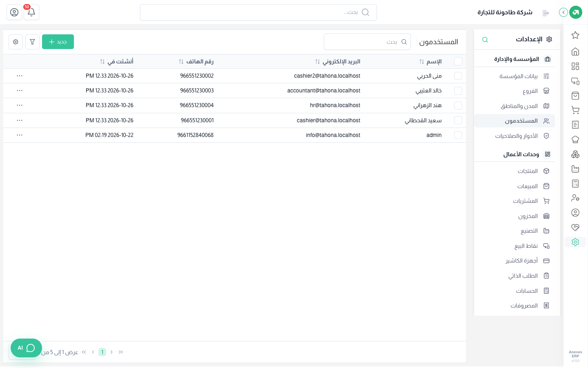Collapse sidebar with the chevron circle button
Image resolution: width=588 pixels, height=368 pixels.
tap(563, 12)
